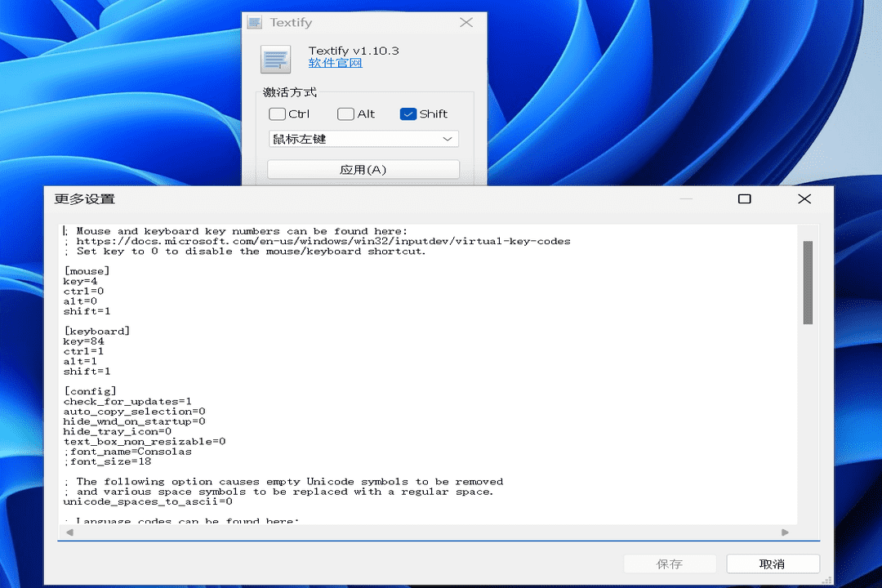The height and width of the screenshot is (588, 882).
Task: Open the 鼠标左键 dropdown
Action: [363, 139]
